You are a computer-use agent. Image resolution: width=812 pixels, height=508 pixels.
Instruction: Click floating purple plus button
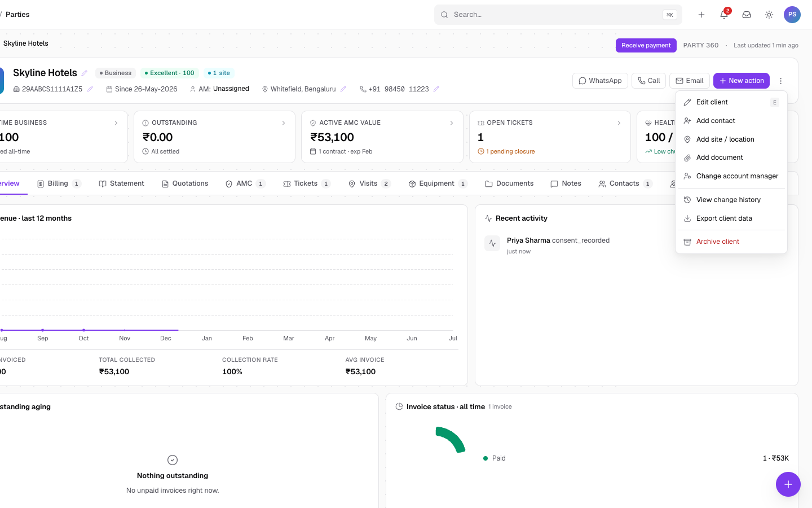[x=788, y=484]
